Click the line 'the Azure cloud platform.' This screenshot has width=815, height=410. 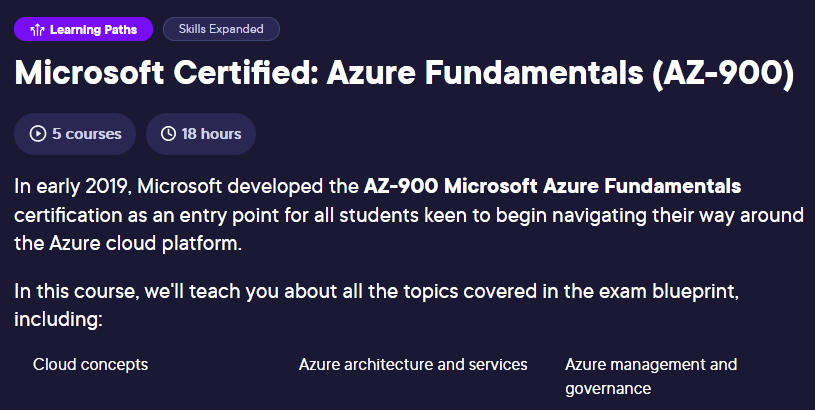[128, 243]
